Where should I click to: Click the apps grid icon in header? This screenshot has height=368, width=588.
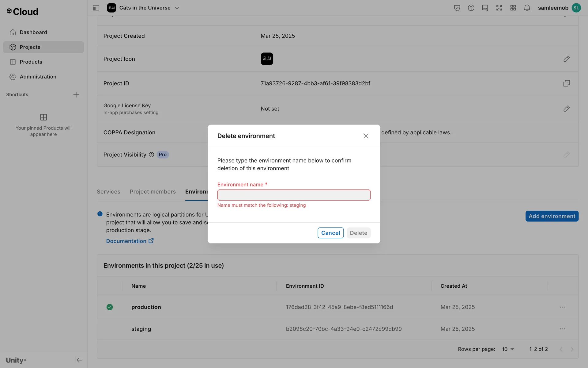[x=513, y=8]
